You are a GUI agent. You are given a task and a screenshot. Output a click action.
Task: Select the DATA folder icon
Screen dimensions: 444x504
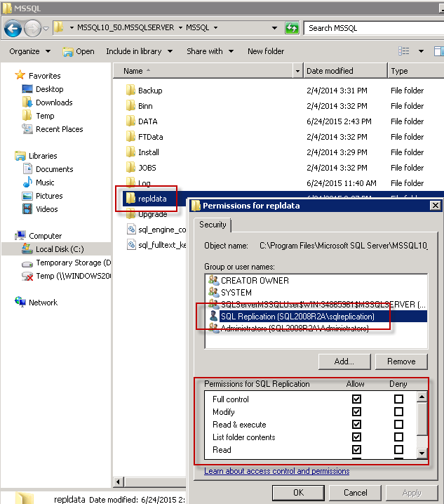coord(130,121)
